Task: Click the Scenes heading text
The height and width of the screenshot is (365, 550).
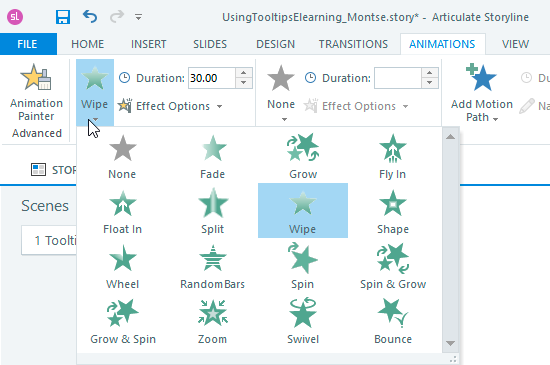Action: click(x=45, y=206)
